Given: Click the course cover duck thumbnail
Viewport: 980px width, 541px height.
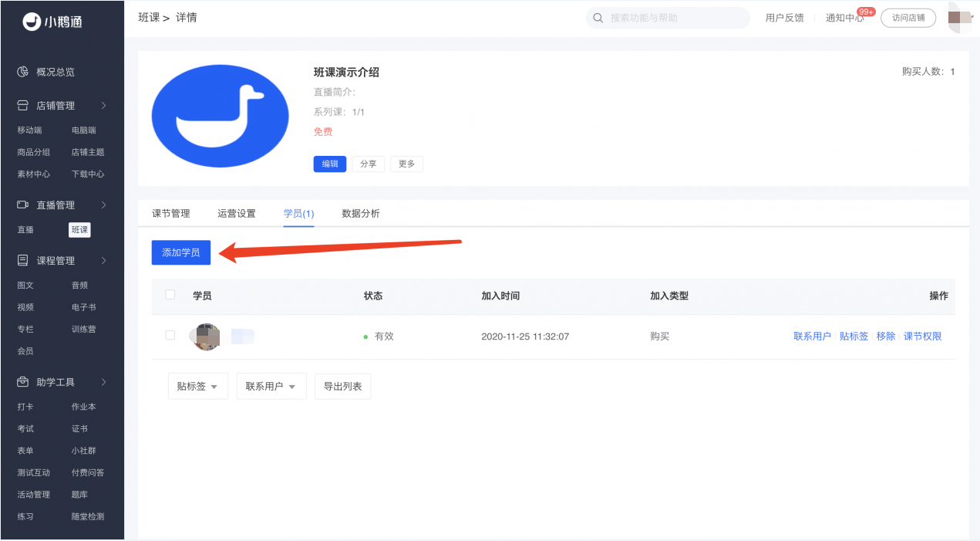Looking at the screenshot, I should (x=220, y=114).
